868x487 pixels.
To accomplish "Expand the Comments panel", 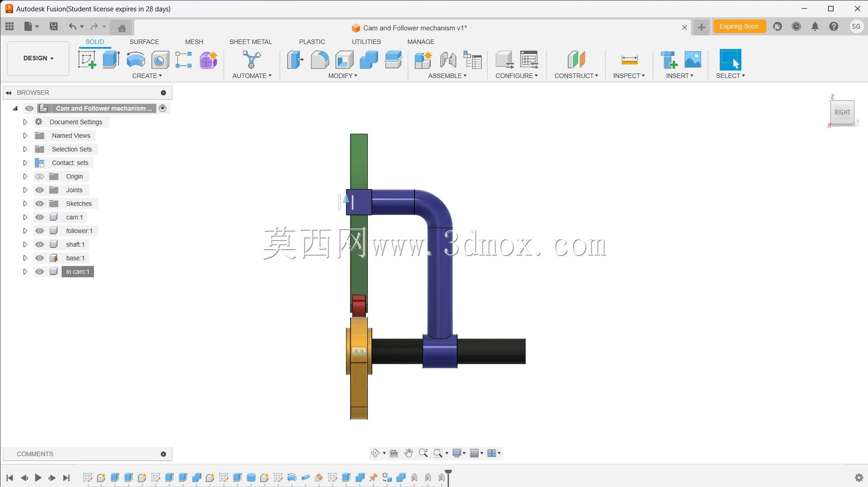I will pyautogui.click(x=163, y=454).
